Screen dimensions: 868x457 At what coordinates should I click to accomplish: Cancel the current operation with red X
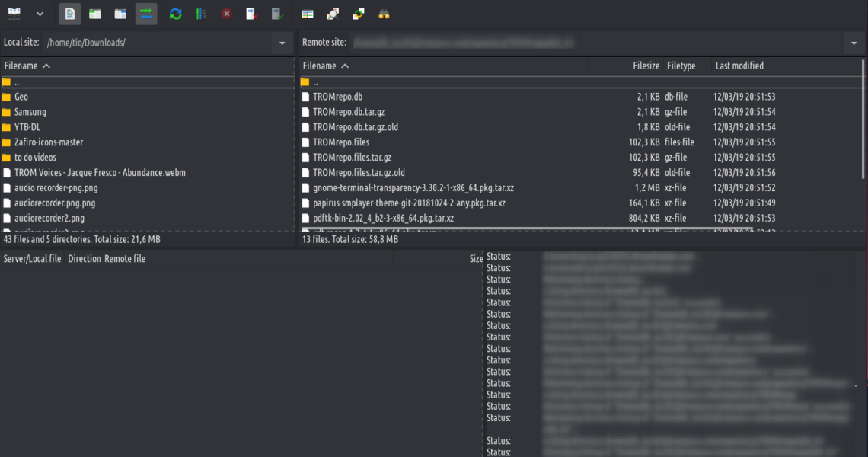[227, 14]
